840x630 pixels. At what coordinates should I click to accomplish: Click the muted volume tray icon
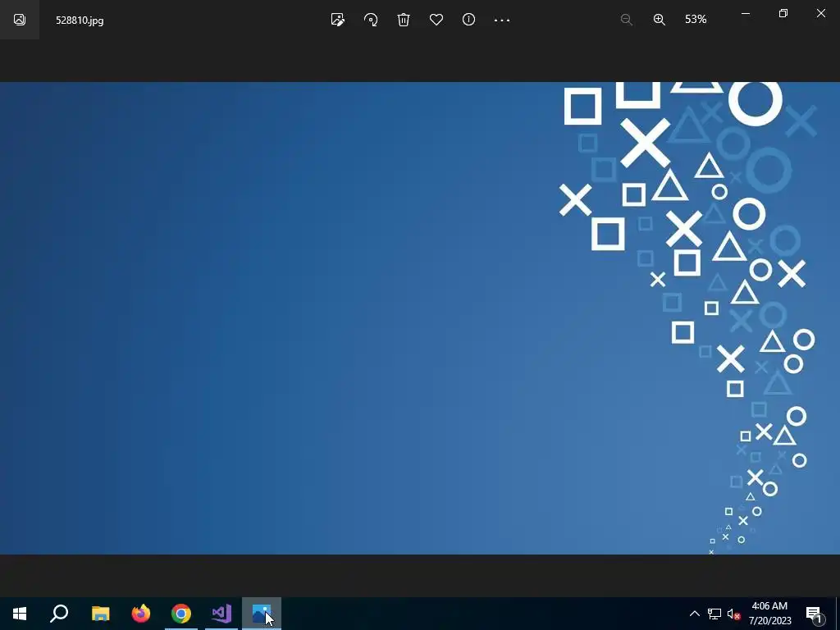pos(734,614)
